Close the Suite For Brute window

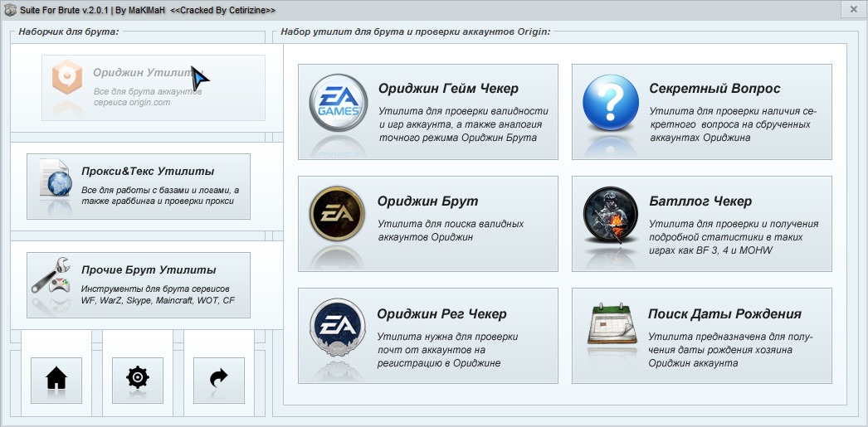853,9
